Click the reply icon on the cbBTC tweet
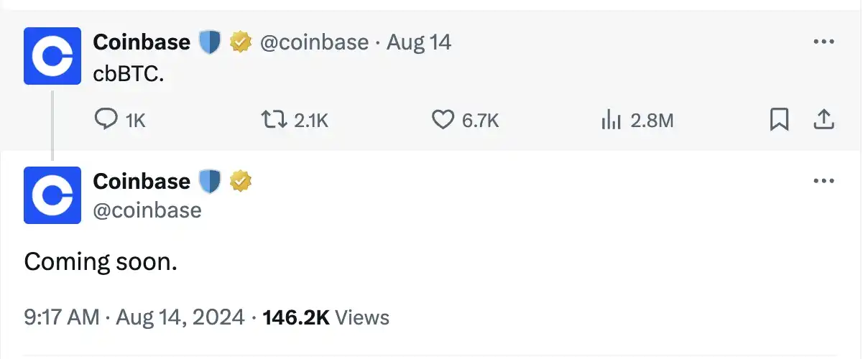The width and height of the screenshot is (868, 359). (106, 120)
